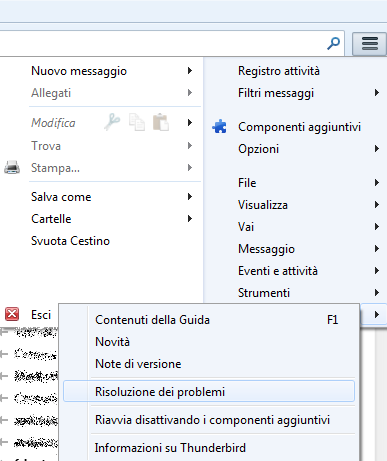Expand the Eventi e attività submenu arrow
Image resolution: width=387 pixels, height=461 pixels.
pos(377,270)
